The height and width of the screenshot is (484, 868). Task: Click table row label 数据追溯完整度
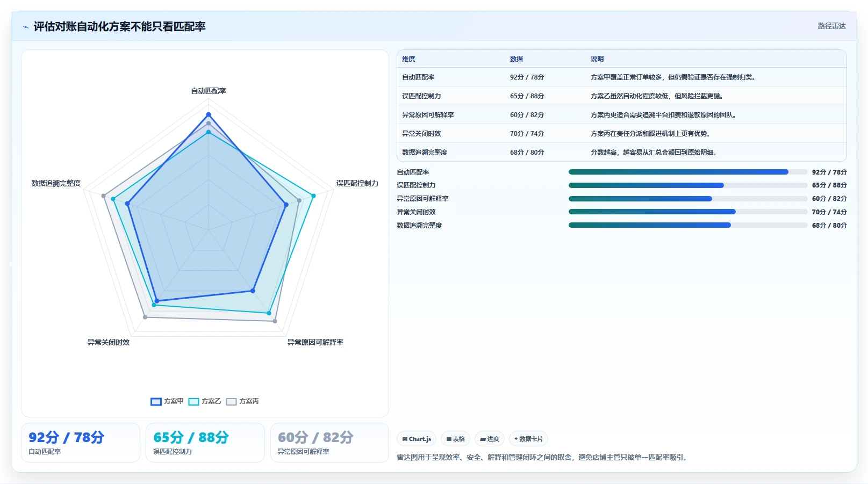(425, 153)
